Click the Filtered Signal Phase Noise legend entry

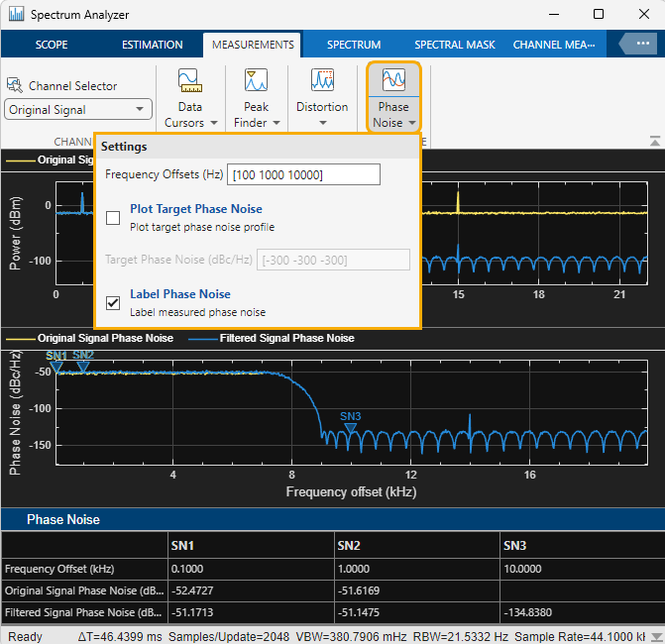point(275,338)
